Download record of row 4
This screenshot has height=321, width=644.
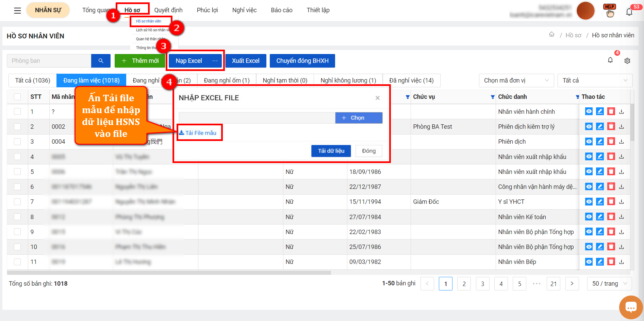point(622,157)
